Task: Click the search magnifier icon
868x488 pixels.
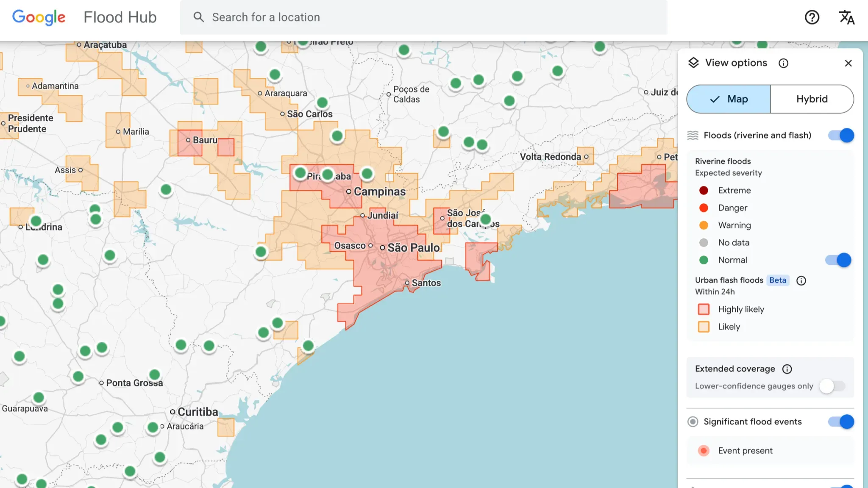Action: coord(198,17)
